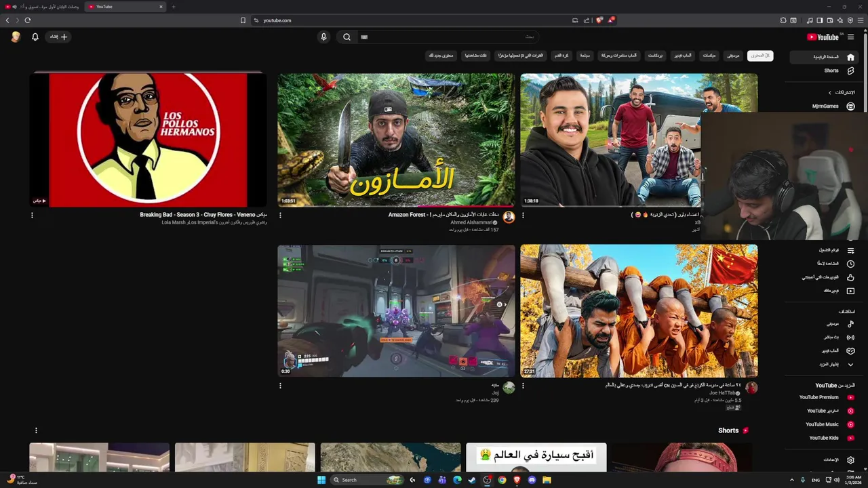Image resolution: width=868 pixels, height=488 pixels.
Task: Open Playlists in the sidebar
Action: point(825,251)
